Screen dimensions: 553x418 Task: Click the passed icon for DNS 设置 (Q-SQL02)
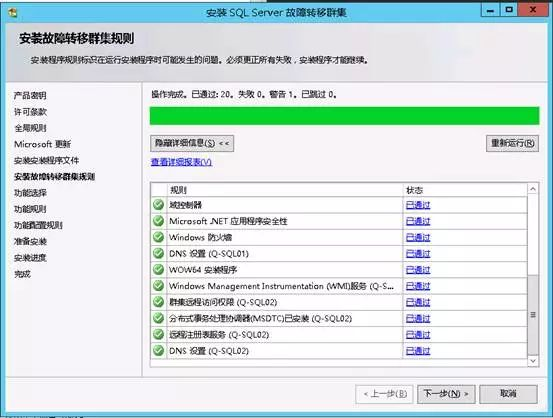click(158, 351)
